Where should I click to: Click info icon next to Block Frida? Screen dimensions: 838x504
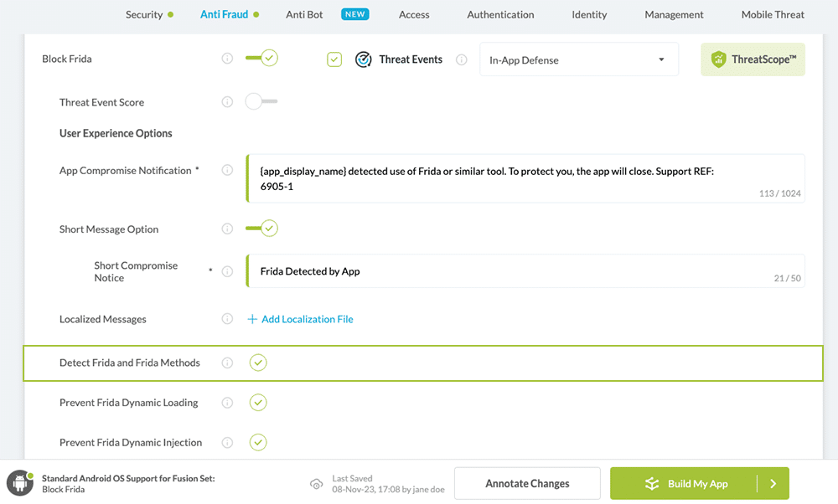227,59
